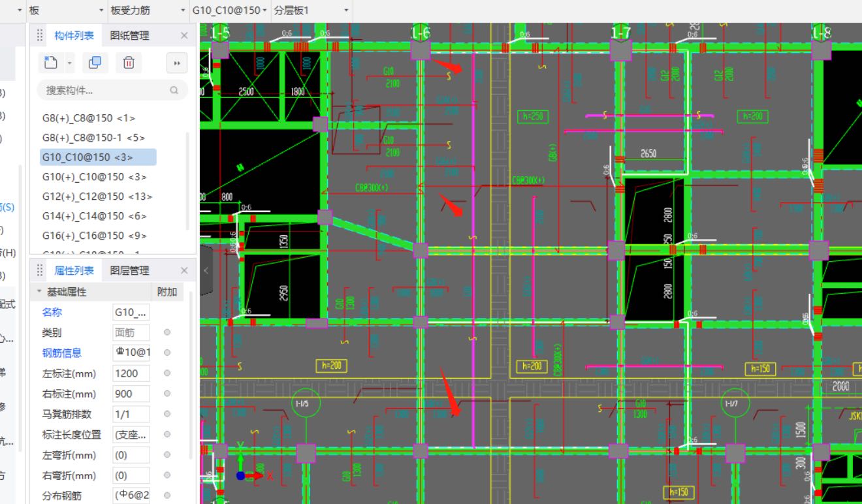Toggle the 附加 radio for 左弯折(mm)

(167, 455)
